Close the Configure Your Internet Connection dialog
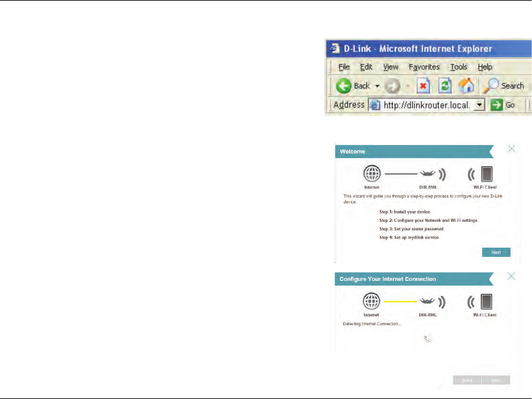532x399 pixels. [x=511, y=276]
